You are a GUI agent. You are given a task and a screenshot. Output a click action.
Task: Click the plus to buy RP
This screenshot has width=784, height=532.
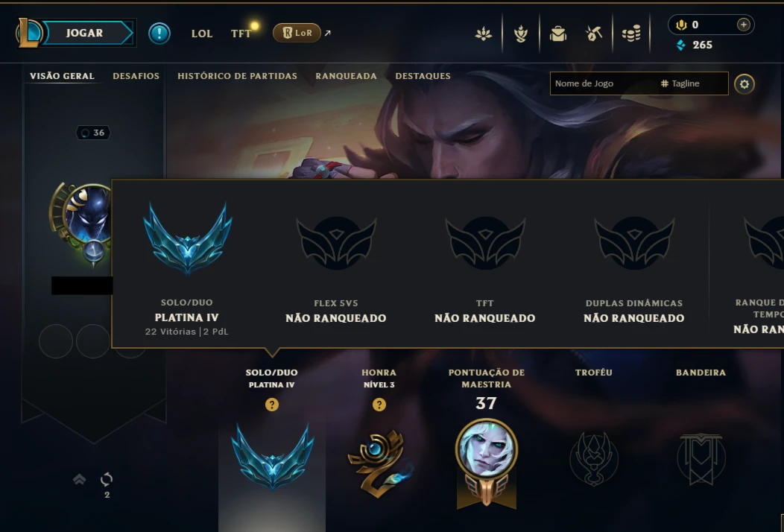743,25
